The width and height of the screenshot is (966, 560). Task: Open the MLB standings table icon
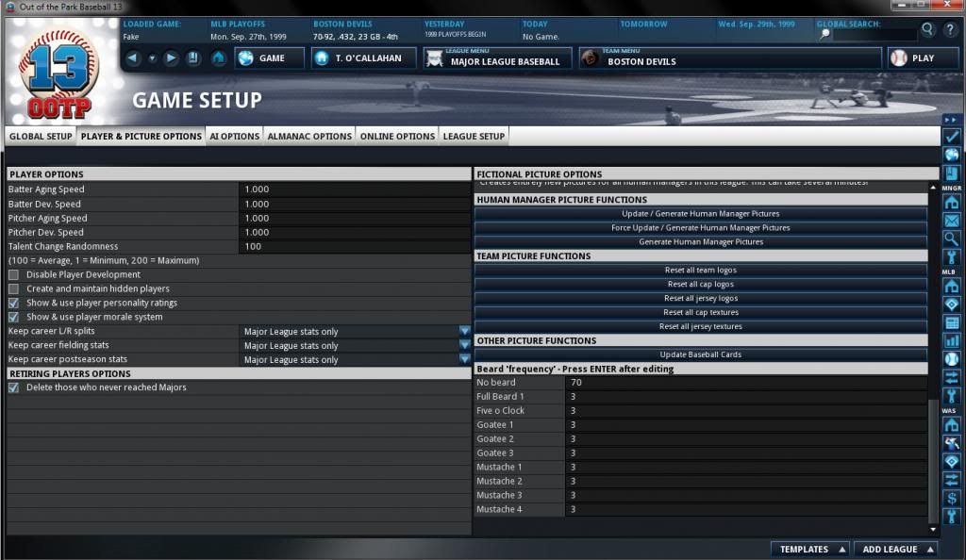[x=952, y=322]
